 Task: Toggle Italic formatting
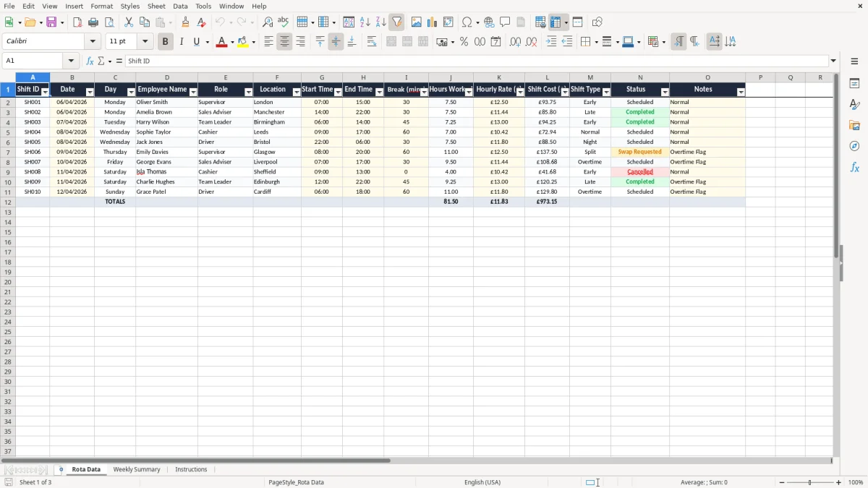click(182, 42)
